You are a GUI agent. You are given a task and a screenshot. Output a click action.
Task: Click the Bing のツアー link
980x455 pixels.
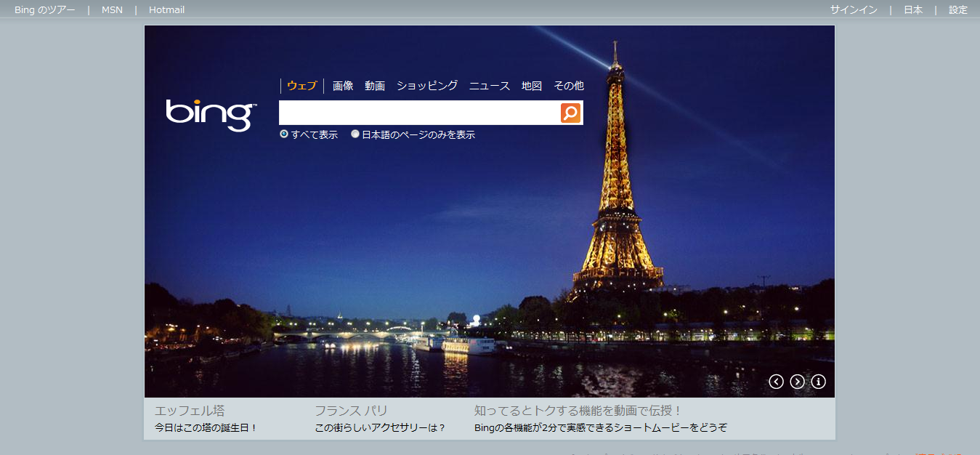pyautogui.click(x=44, y=9)
